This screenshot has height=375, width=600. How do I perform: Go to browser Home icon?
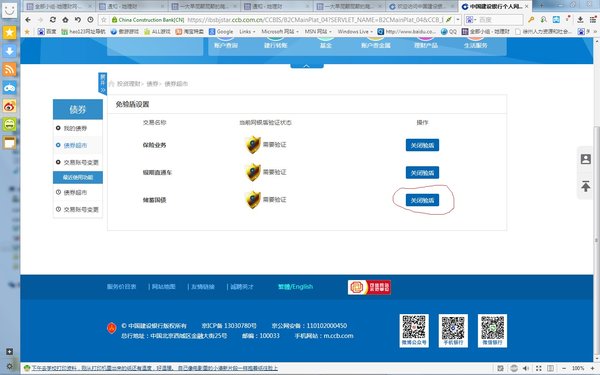65,20
